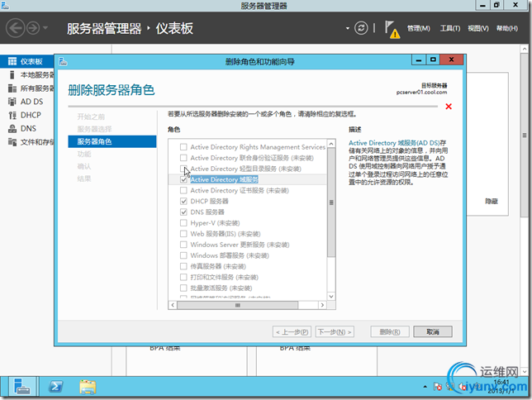532x400 pixels.
Task: Open DHCP in the sidebar
Action: [x=27, y=115]
